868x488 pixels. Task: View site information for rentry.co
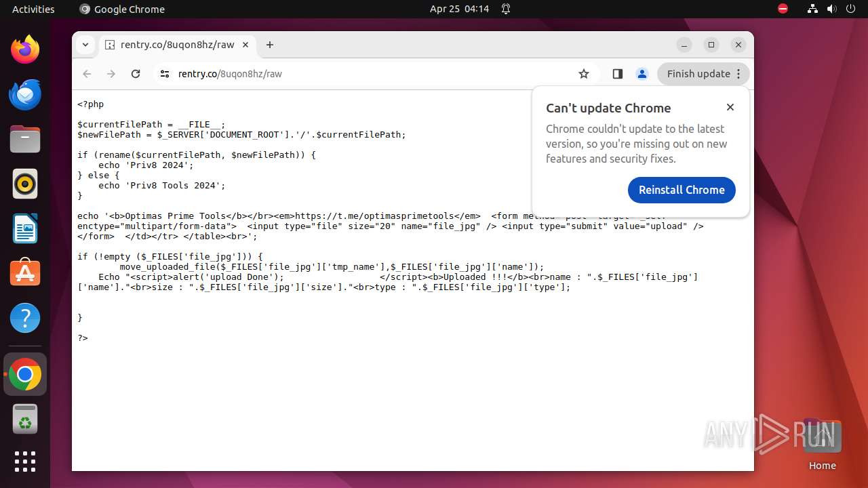[x=164, y=74]
